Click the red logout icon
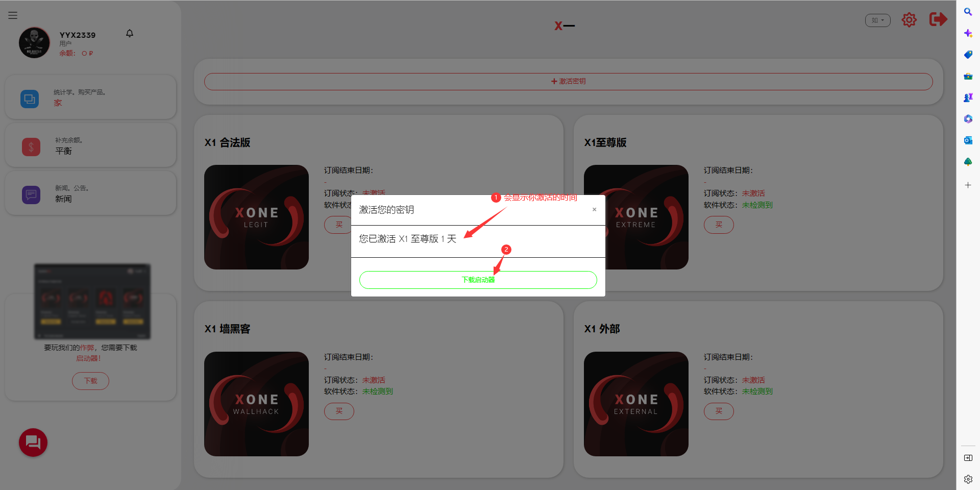The image size is (980, 490). coord(938,19)
